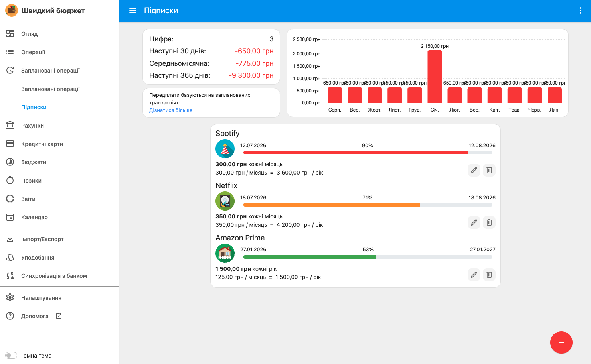Click the Netflix hard drive avatar
The width and height of the screenshot is (591, 364).
coord(225,201)
